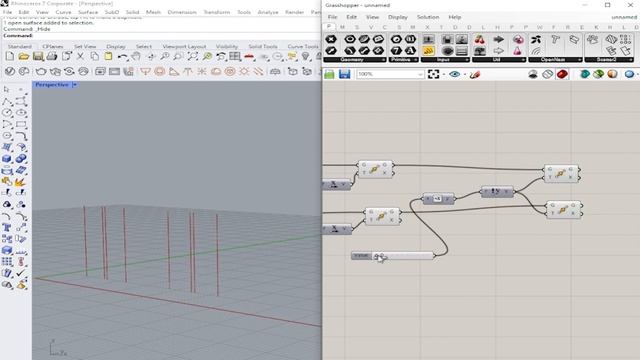Open the Help menu in Grasshopper
This screenshot has height=360, width=640.
pos(455,17)
